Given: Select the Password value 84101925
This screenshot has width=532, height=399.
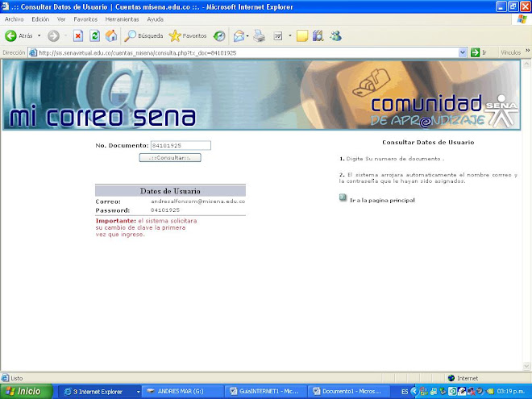Looking at the screenshot, I should (165, 210).
